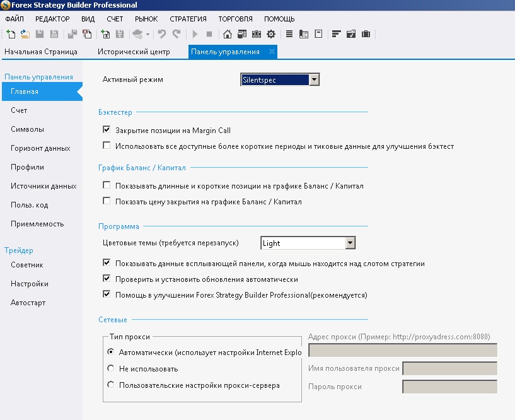Open the СЧЕТ menu
This screenshot has height=420, width=515.
115,19
